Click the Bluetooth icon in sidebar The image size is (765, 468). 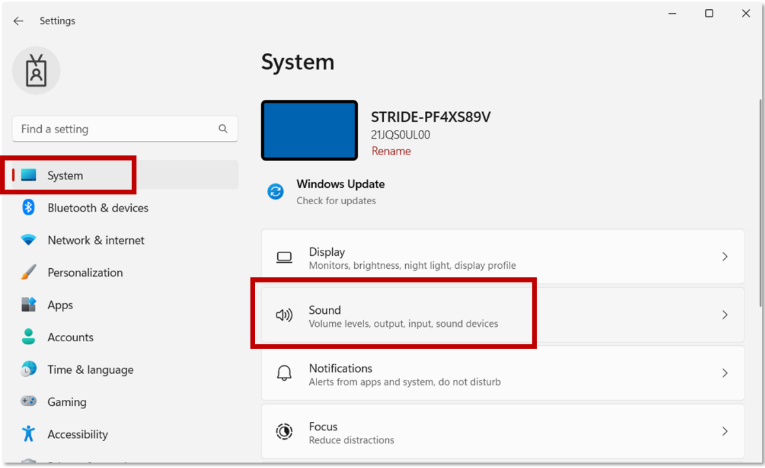[x=28, y=207]
